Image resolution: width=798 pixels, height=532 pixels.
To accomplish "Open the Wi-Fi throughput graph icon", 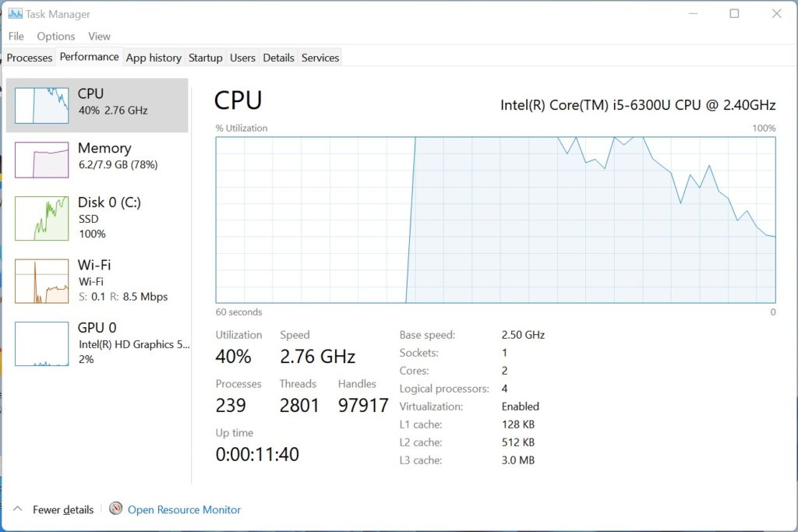I will 42,280.
